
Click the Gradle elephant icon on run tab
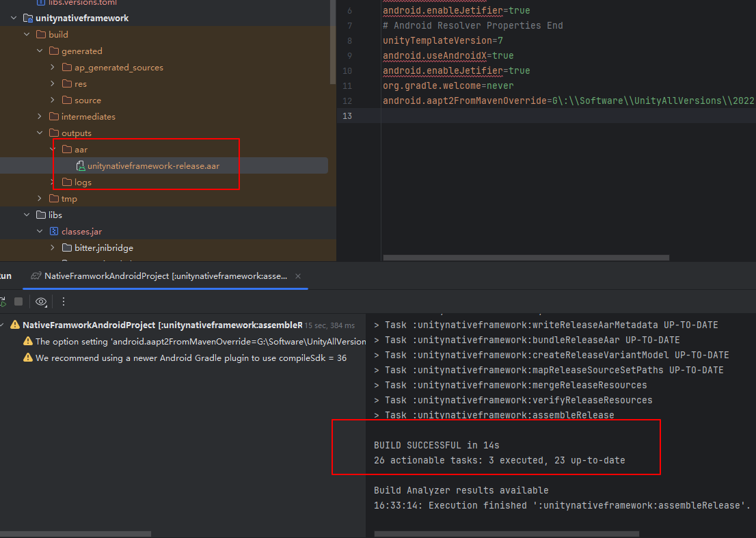[36, 276]
